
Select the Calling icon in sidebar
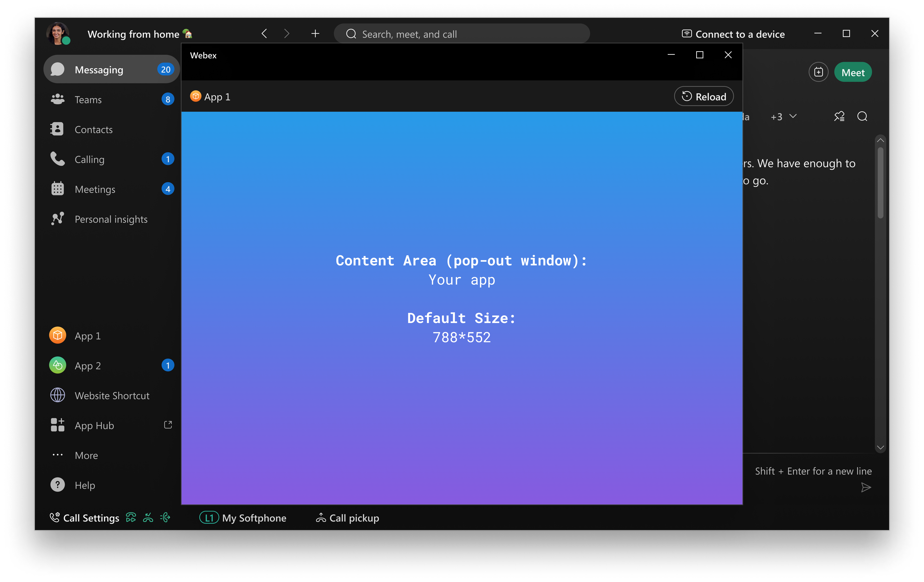coord(57,159)
